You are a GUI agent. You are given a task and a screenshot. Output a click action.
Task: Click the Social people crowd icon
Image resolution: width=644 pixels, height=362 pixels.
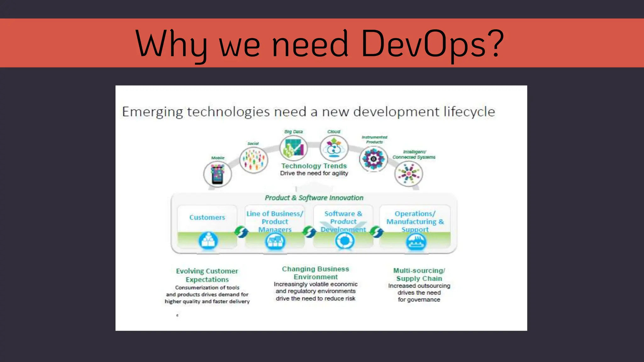253,160
